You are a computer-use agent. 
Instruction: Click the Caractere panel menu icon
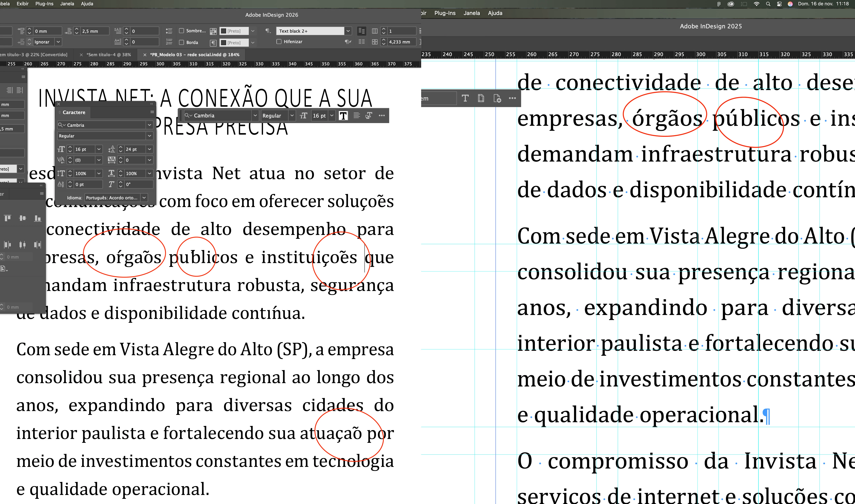tap(152, 112)
